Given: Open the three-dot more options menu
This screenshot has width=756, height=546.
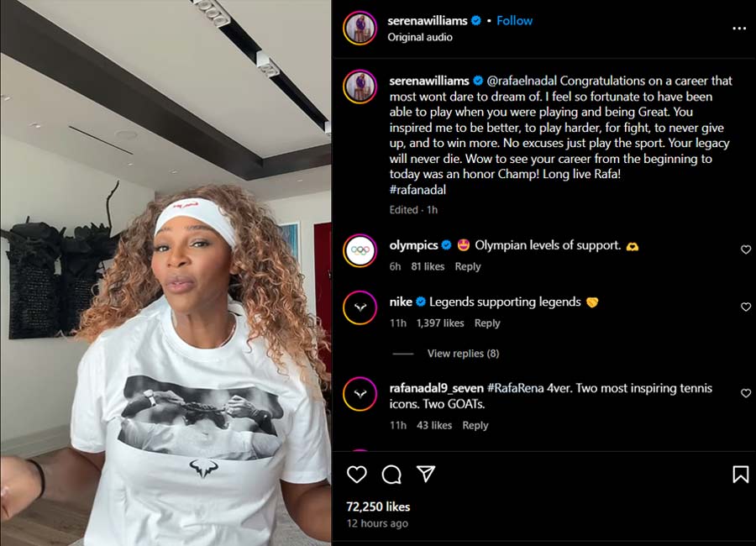Looking at the screenshot, I should 739,29.
